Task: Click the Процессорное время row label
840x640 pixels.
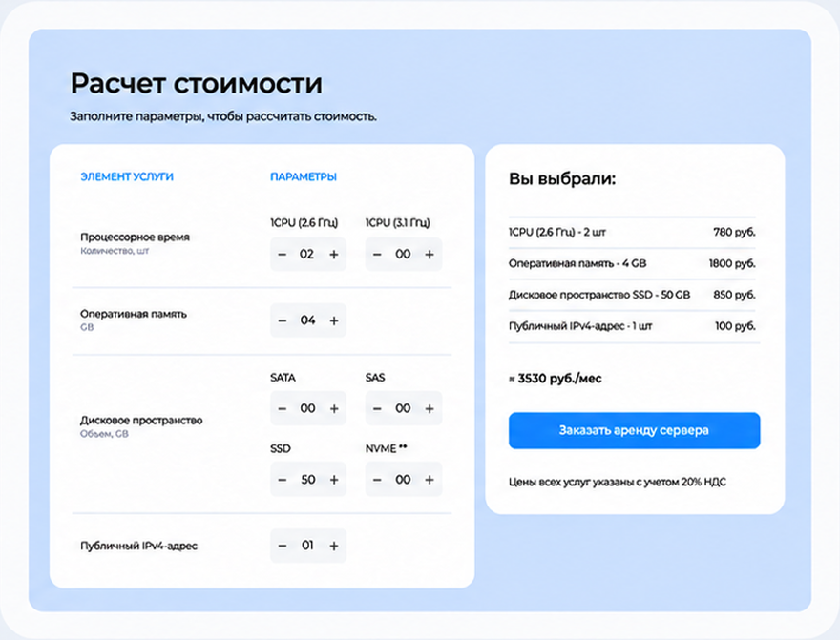Action: click(135, 237)
